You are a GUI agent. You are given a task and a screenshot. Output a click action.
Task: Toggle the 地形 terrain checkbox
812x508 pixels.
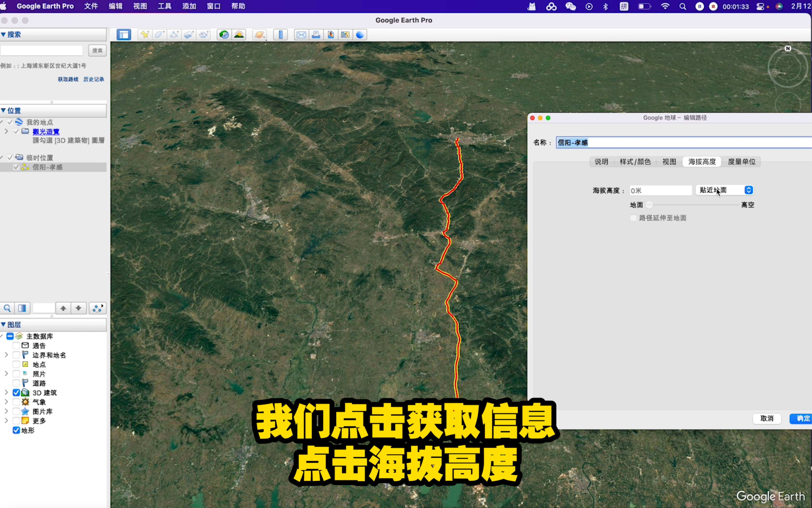click(x=16, y=430)
